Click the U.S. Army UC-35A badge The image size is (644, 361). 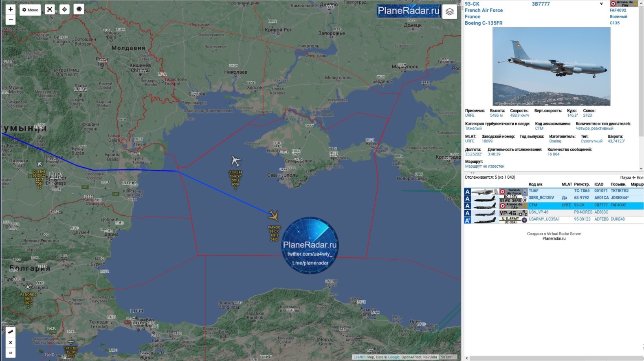tap(513, 220)
